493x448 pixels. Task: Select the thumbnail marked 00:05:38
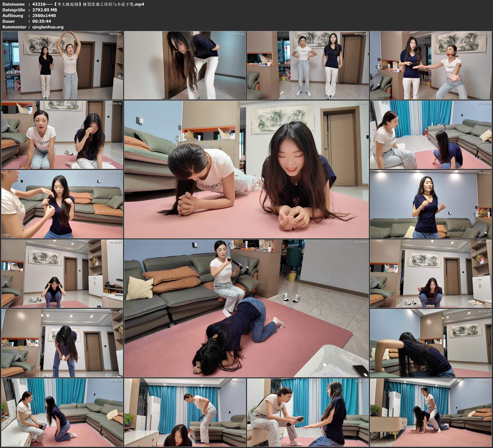[x=308, y=65]
